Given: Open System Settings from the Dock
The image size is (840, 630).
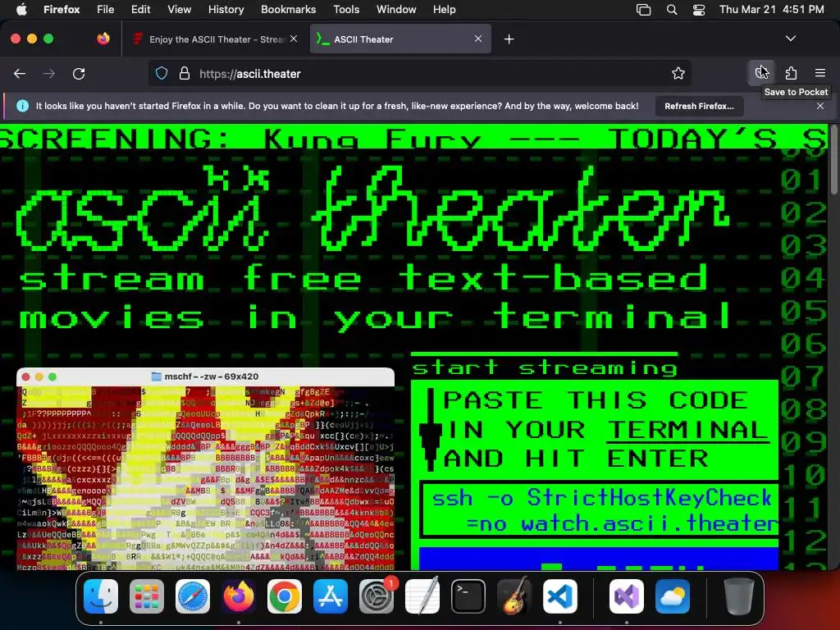Looking at the screenshot, I should point(377,596).
